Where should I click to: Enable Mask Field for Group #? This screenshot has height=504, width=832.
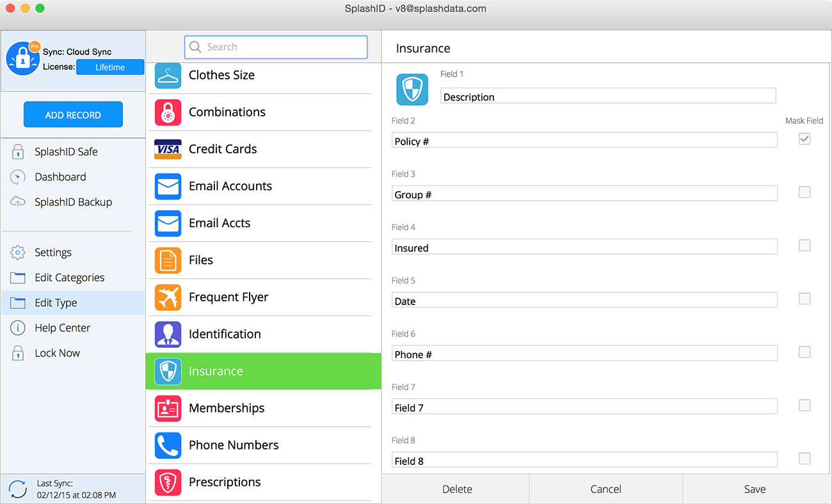(804, 192)
